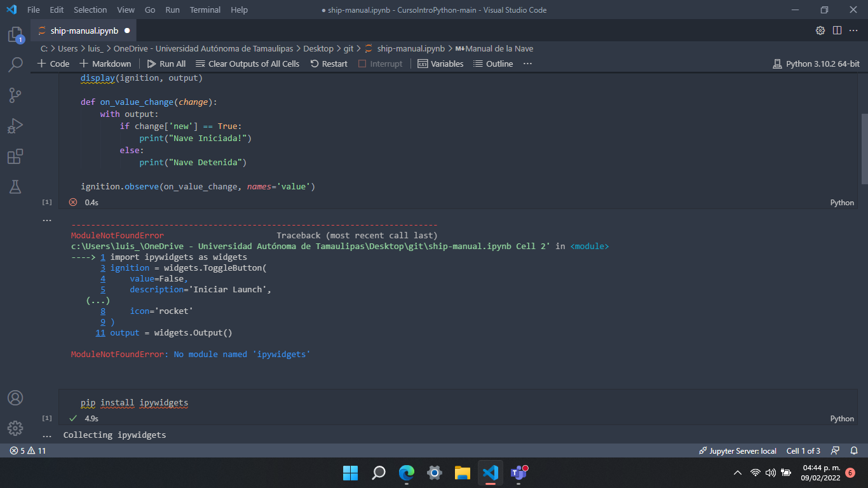This screenshot has height=488, width=868.
Task: Open the Run and Debug view
Action: (x=15, y=125)
